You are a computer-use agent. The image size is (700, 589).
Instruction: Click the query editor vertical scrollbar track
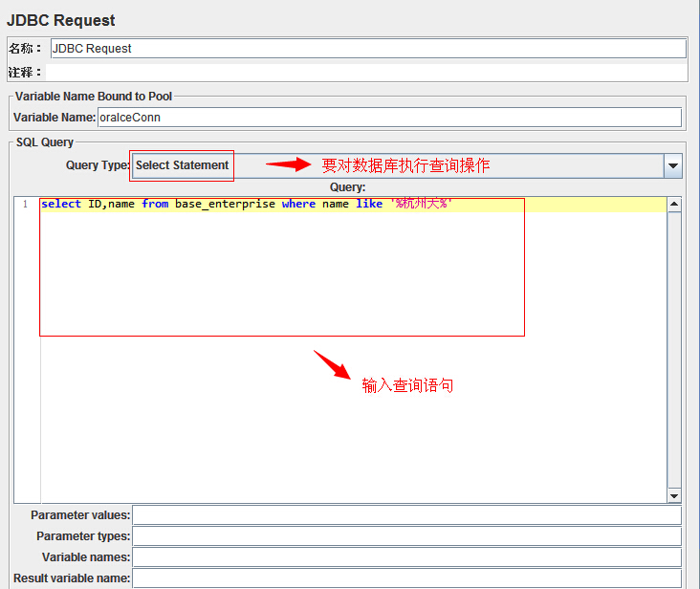pos(674,349)
